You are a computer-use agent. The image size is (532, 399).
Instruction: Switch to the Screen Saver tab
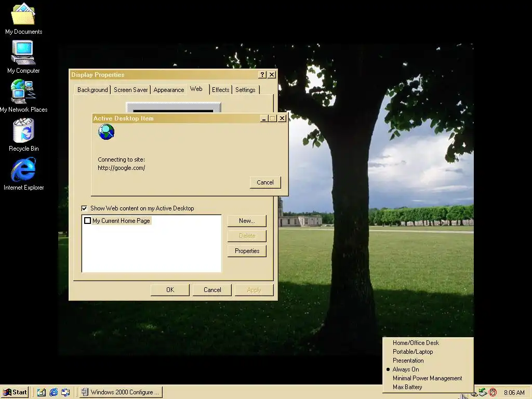130,90
